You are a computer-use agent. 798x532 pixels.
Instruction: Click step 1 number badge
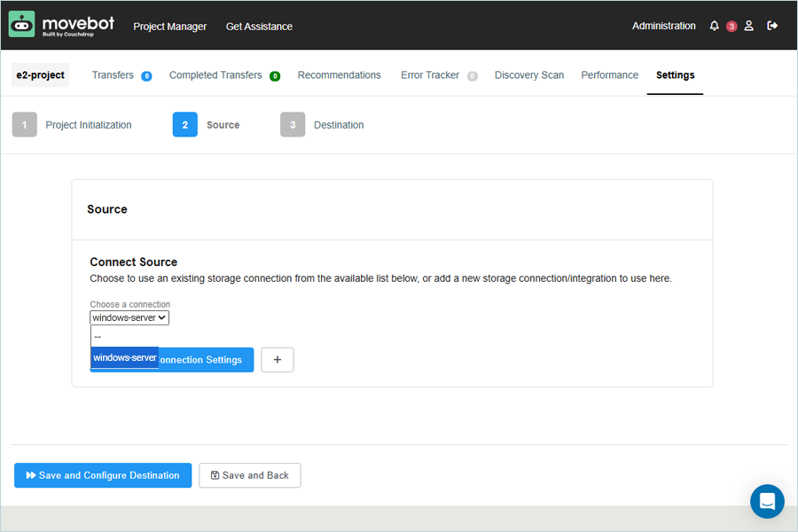click(x=25, y=125)
